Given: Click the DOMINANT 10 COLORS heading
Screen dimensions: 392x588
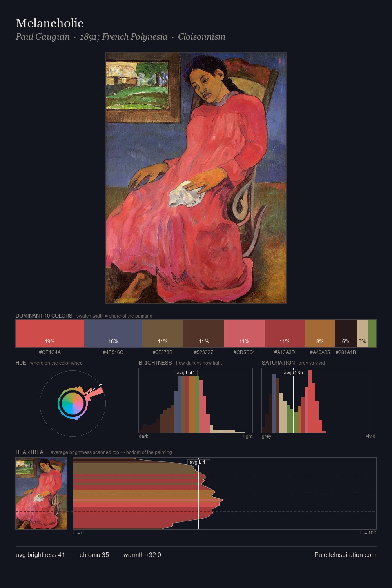Looking at the screenshot, I should click(44, 316).
